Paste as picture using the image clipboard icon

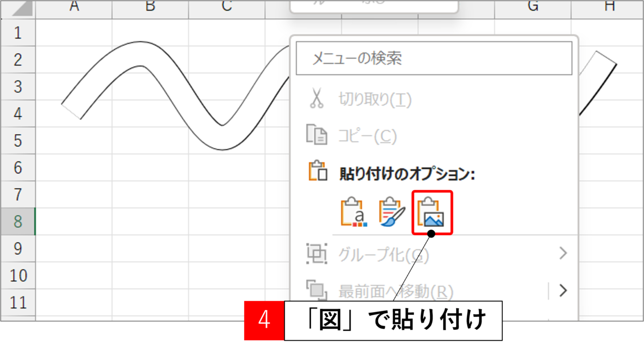433,212
